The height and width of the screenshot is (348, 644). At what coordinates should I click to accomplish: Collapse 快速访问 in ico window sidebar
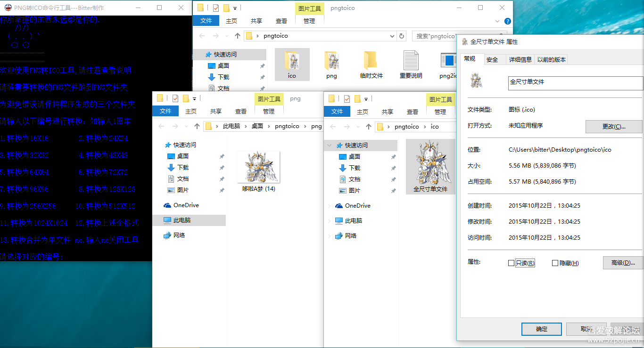pyautogui.click(x=329, y=146)
